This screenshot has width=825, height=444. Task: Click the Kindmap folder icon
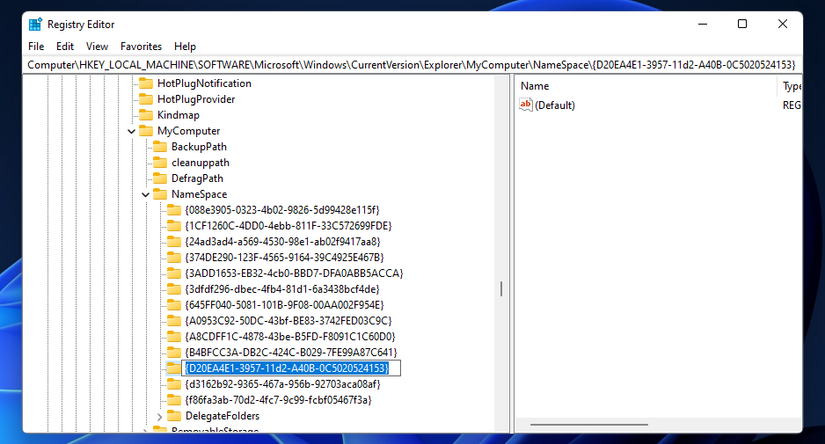[x=146, y=115]
